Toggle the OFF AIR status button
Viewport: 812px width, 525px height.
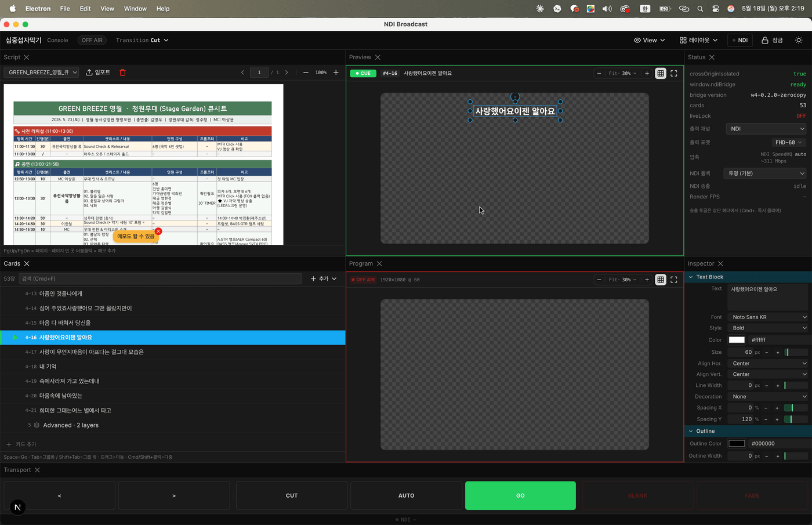coord(92,40)
